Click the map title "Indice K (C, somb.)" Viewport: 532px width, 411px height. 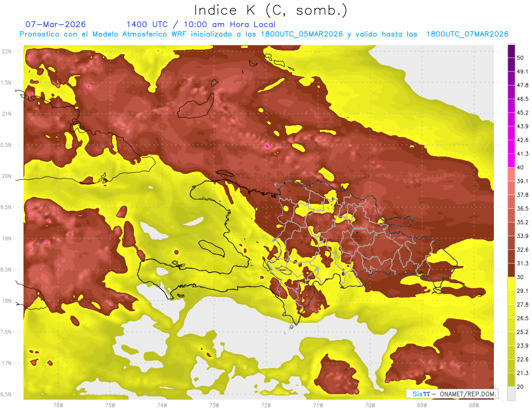click(270, 10)
